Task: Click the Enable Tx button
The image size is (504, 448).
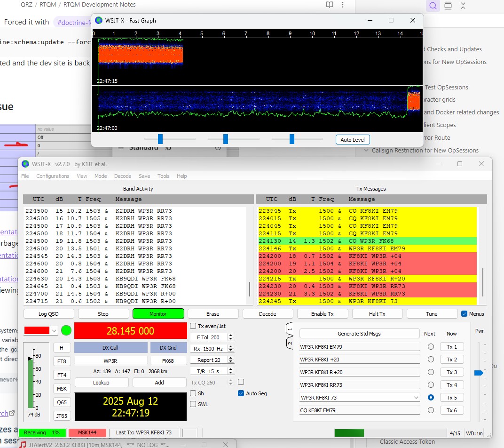Action: coord(323,314)
